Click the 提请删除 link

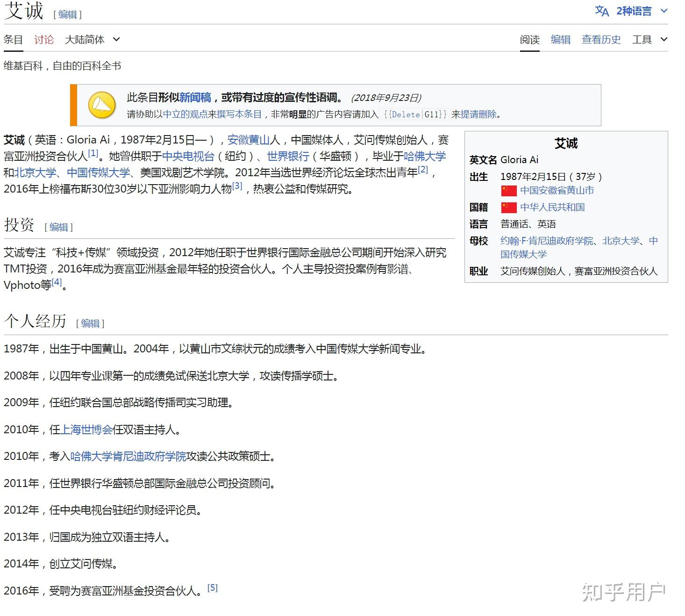pyautogui.click(x=479, y=114)
